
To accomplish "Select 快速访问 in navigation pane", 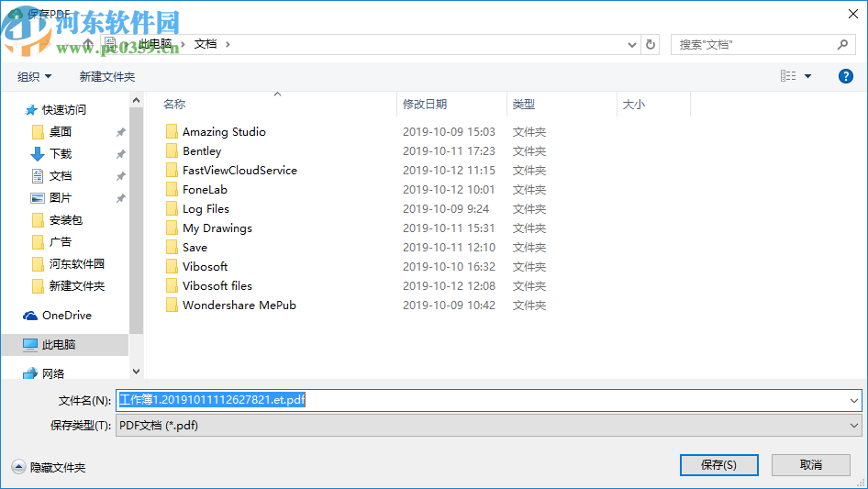I will point(64,110).
